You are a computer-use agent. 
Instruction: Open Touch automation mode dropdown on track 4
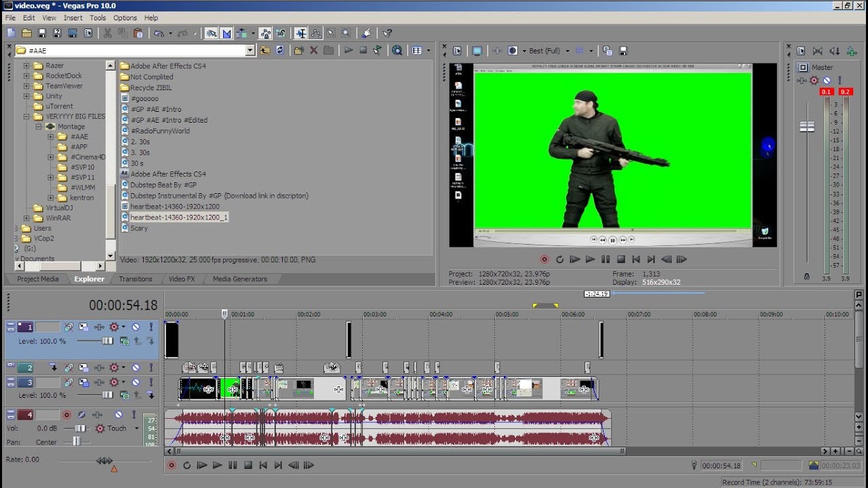pos(136,428)
